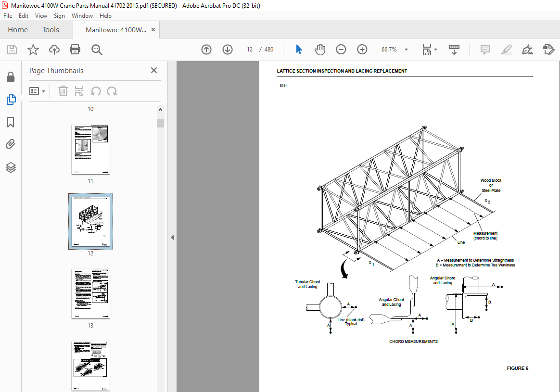
Task: Open thumbnails options menu dropdown
Action: (37, 91)
